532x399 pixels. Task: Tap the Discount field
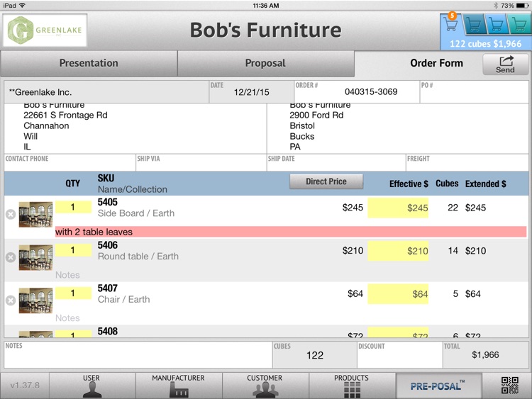pyautogui.click(x=400, y=355)
